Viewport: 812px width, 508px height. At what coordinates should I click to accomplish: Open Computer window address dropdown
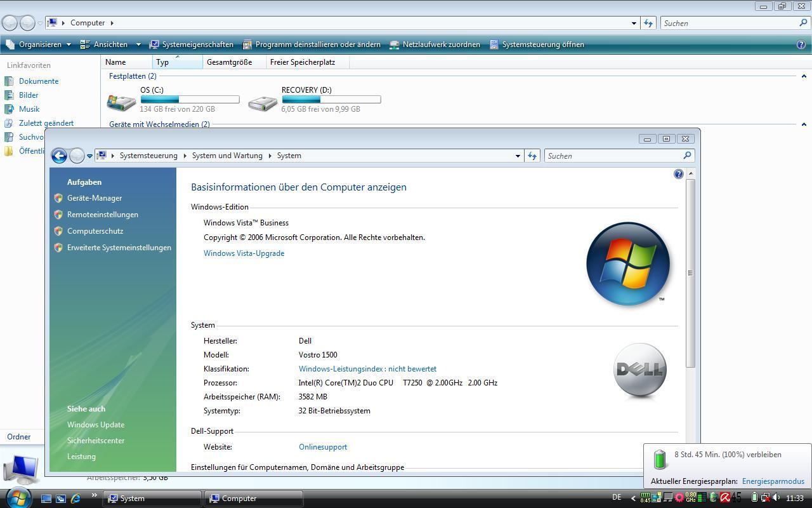tap(634, 23)
